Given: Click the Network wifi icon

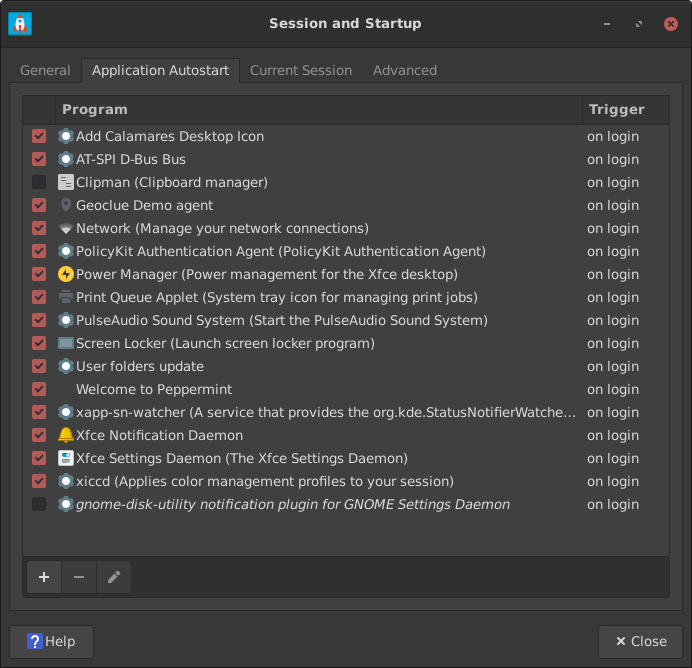Looking at the screenshot, I should 66,229.
